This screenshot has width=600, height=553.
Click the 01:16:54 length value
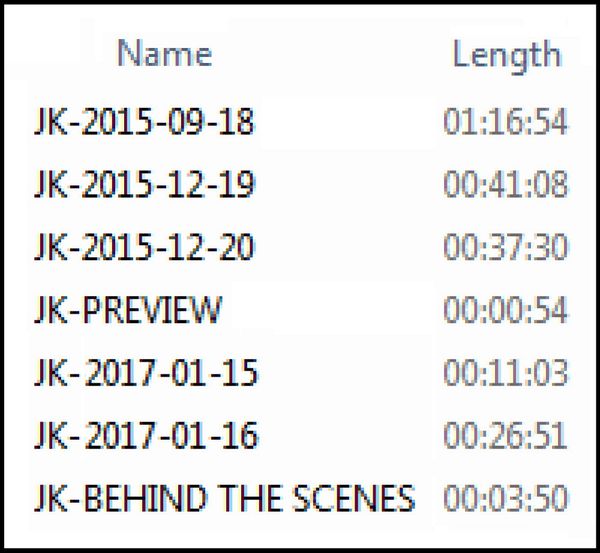click(505, 121)
